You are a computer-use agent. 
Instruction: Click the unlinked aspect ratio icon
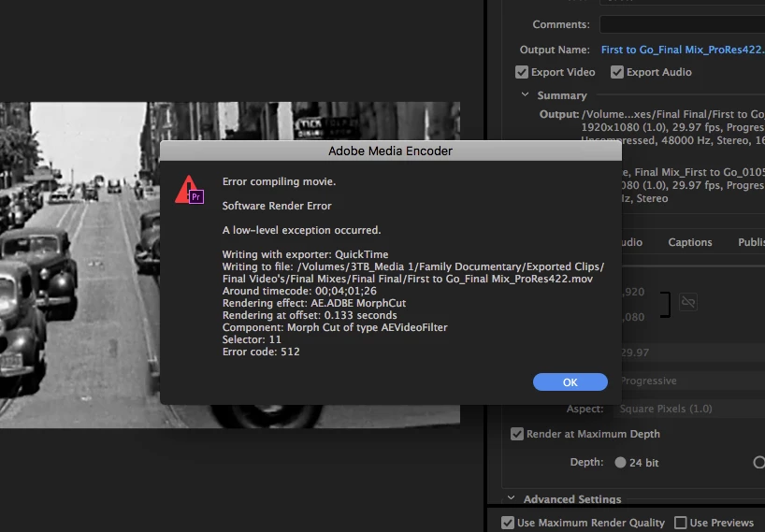[688, 302]
